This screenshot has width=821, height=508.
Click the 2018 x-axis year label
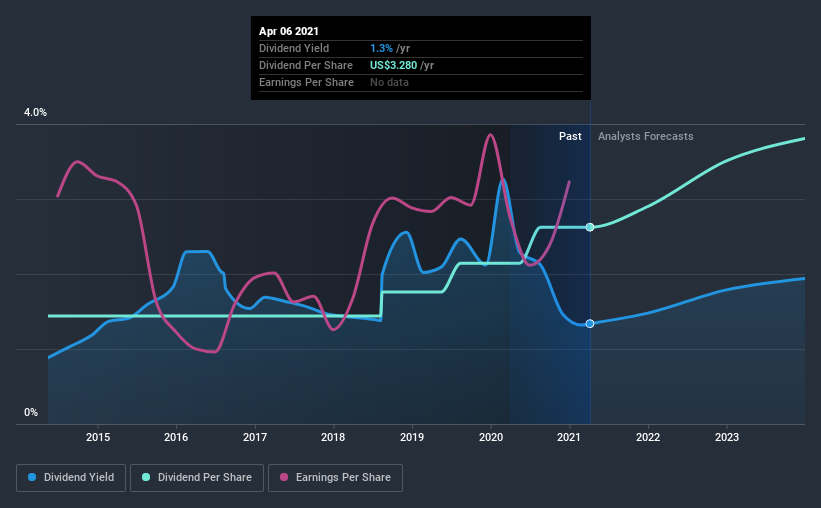click(x=333, y=437)
